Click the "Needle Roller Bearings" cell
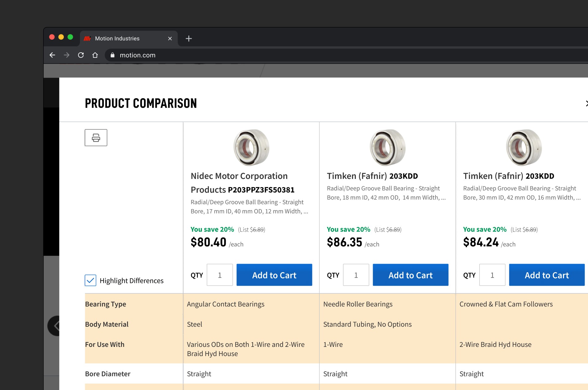The height and width of the screenshot is (390, 588). 358,304
